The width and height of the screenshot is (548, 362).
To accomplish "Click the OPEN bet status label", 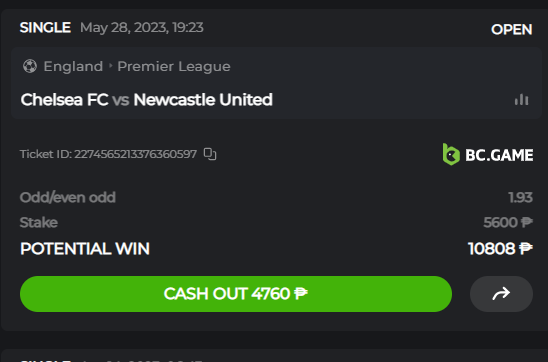I will coord(512,29).
